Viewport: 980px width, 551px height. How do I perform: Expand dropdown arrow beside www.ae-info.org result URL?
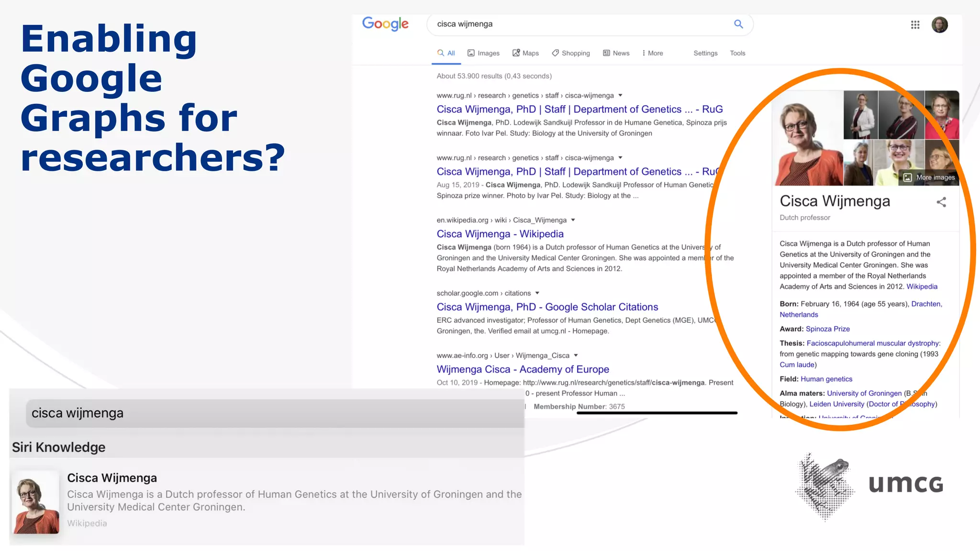click(x=576, y=355)
